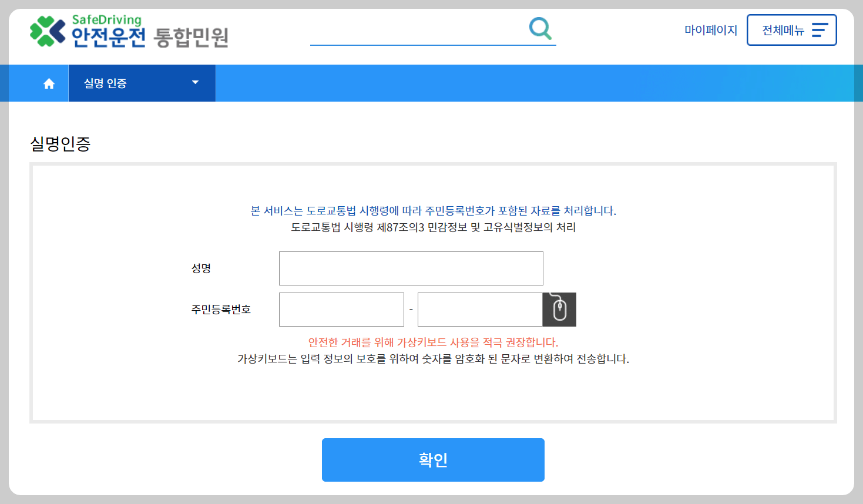This screenshot has width=863, height=504.
Task: Expand the 실명 인증 dropdown arrow
Action: pos(195,83)
